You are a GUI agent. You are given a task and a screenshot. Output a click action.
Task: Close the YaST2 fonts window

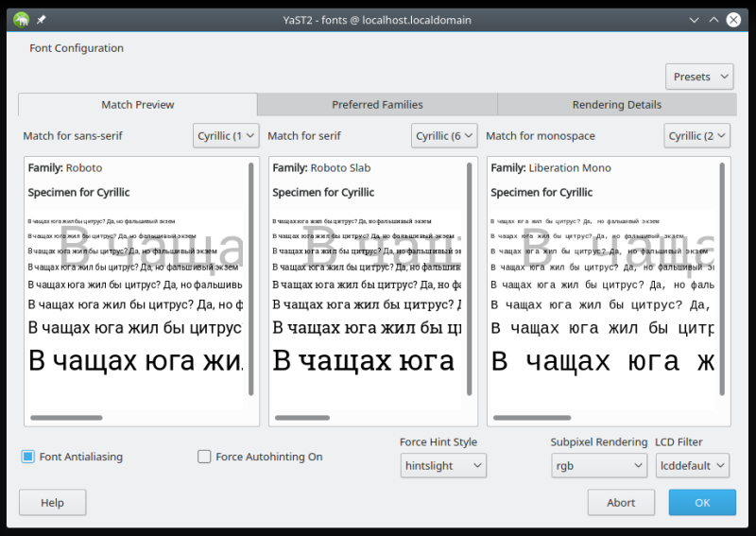tap(733, 20)
